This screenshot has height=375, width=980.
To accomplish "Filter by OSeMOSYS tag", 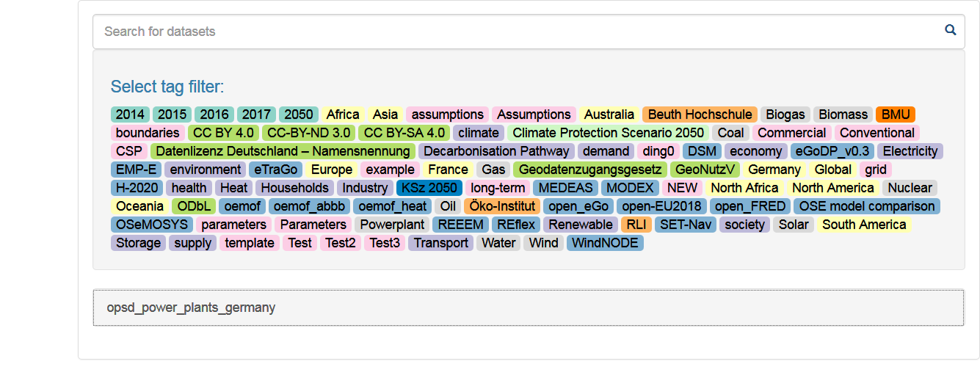I will (x=152, y=225).
